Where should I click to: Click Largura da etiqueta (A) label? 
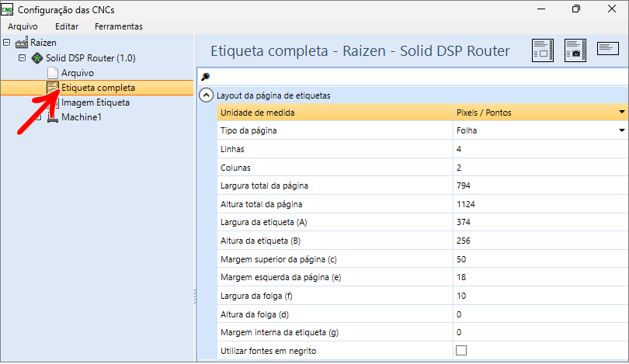pos(263,222)
